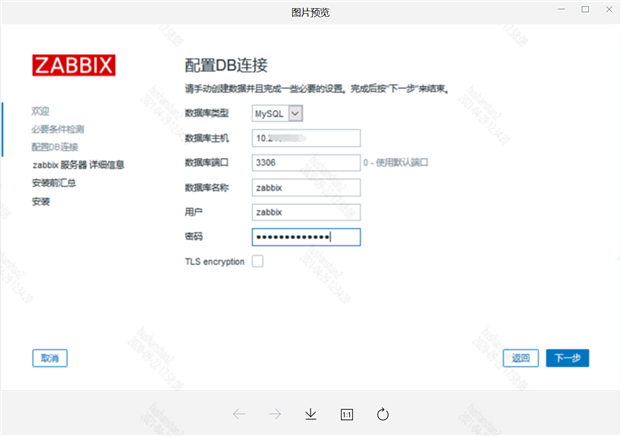Enable the TLS encryption checkbox
The height and width of the screenshot is (436, 621).
point(257,261)
